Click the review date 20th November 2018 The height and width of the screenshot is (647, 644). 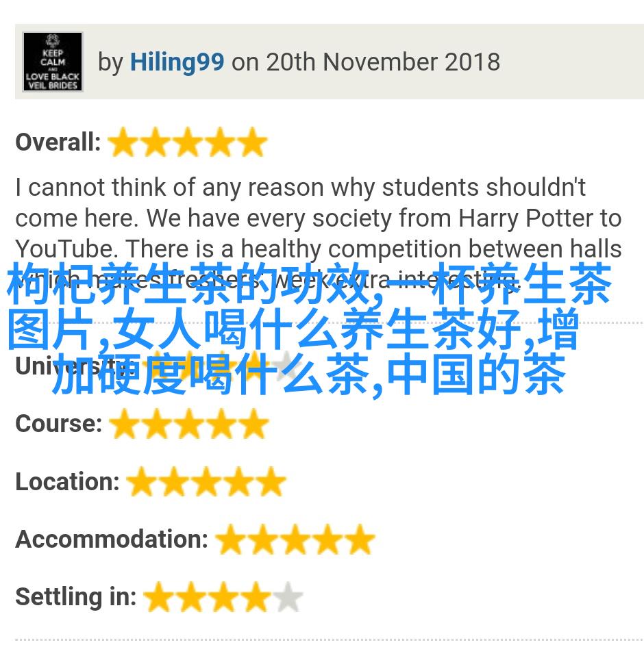(383, 62)
